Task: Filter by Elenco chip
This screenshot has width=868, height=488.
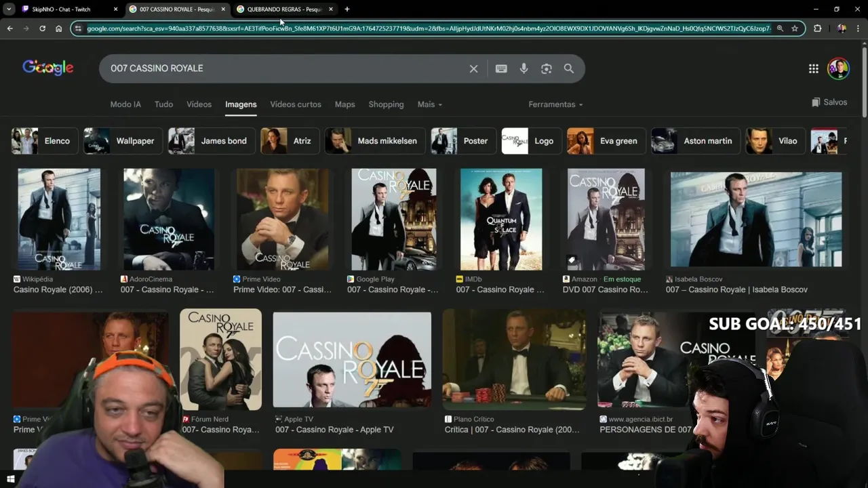Action: coord(44,141)
